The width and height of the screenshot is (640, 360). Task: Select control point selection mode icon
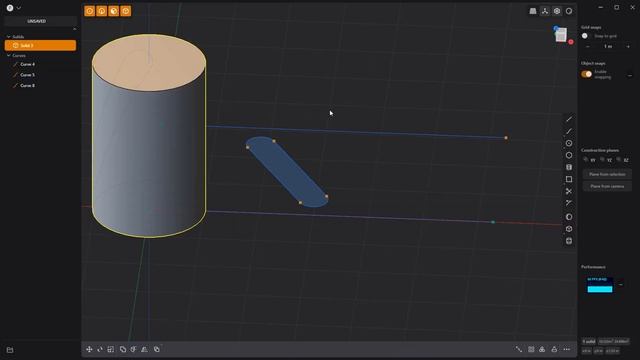89,11
